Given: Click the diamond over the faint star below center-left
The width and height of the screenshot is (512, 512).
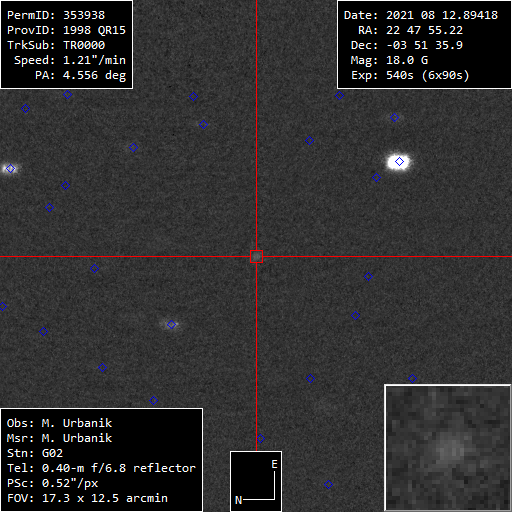Looking at the screenshot, I should [171, 324].
